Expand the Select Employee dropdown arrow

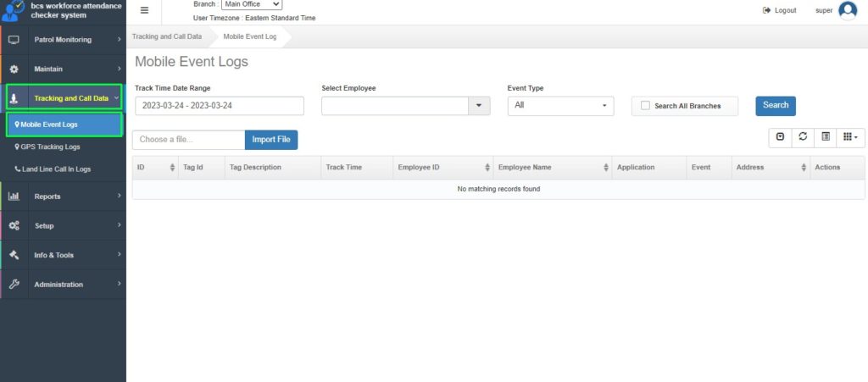coord(479,106)
